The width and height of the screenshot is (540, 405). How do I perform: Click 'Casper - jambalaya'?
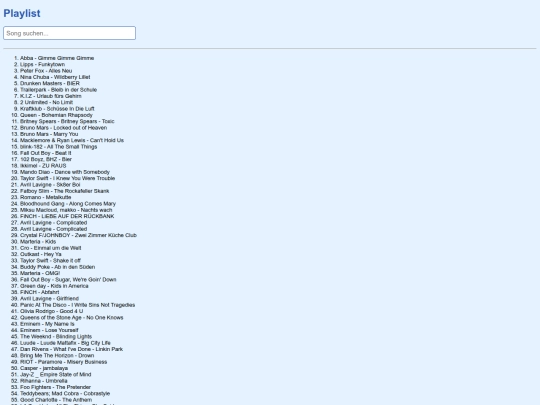(44, 368)
